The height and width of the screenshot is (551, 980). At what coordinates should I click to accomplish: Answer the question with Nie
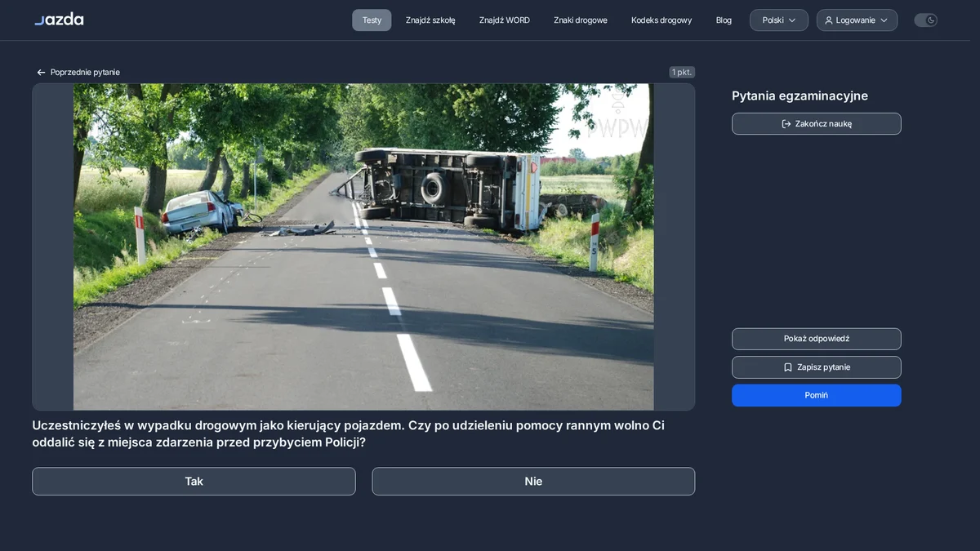pyautogui.click(x=533, y=482)
